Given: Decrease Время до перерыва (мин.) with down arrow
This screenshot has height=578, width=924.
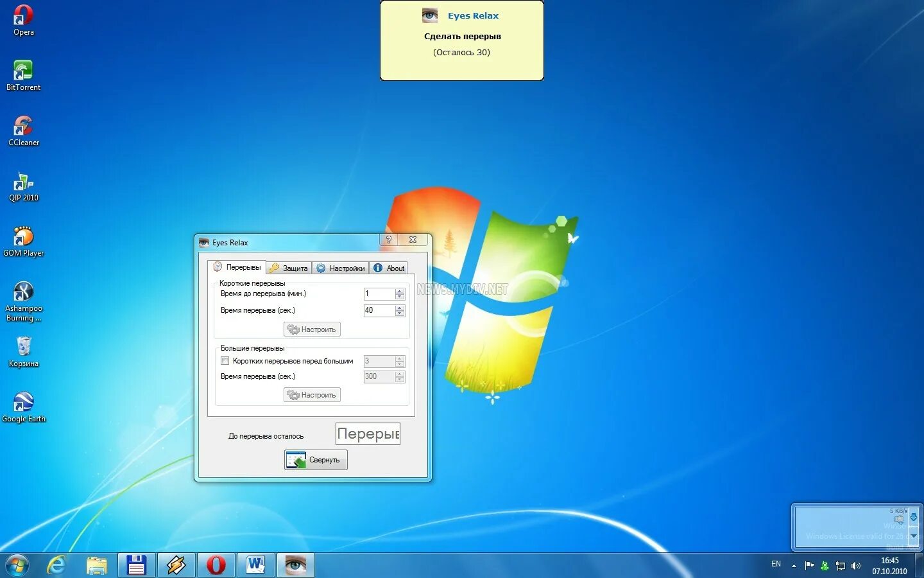Looking at the screenshot, I should 400,297.
